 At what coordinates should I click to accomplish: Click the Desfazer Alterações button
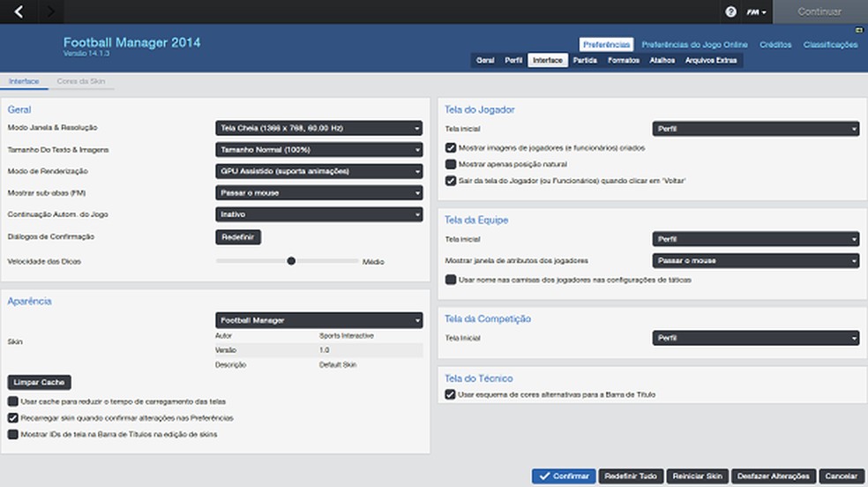[774, 476]
